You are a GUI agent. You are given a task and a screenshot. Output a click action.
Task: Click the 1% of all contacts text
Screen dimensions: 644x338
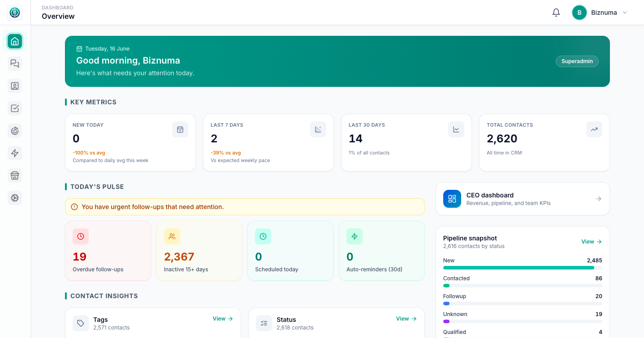click(x=369, y=153)
